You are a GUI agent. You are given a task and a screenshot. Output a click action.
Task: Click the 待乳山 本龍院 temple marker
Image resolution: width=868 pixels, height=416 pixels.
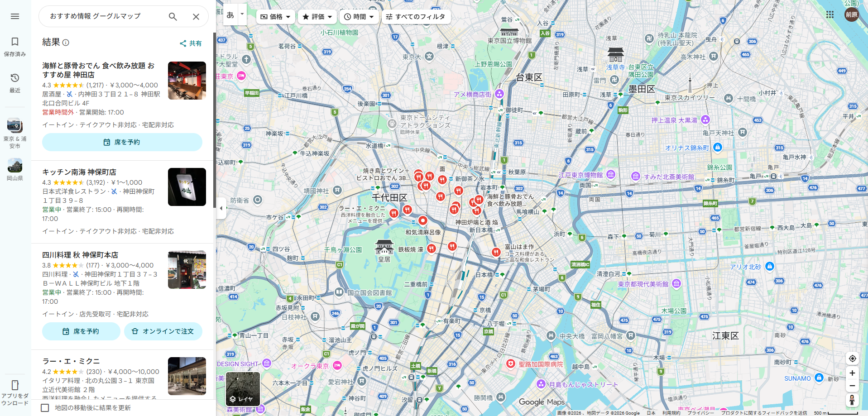tap(649, 38)
